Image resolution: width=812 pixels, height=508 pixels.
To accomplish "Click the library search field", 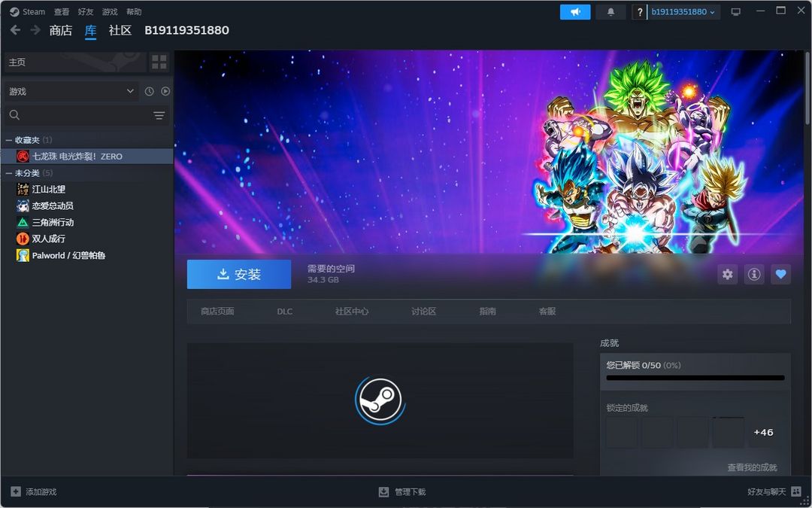I will 77,115.
